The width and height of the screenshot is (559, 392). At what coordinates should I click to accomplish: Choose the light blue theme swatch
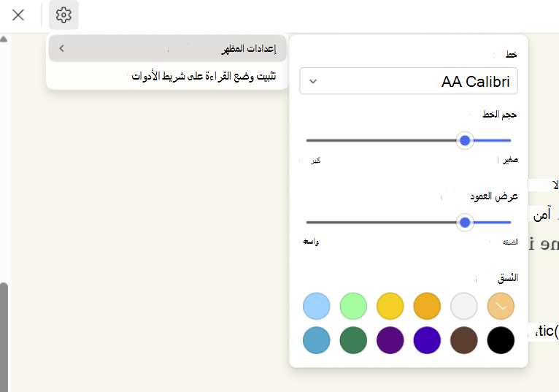[316, 306]
